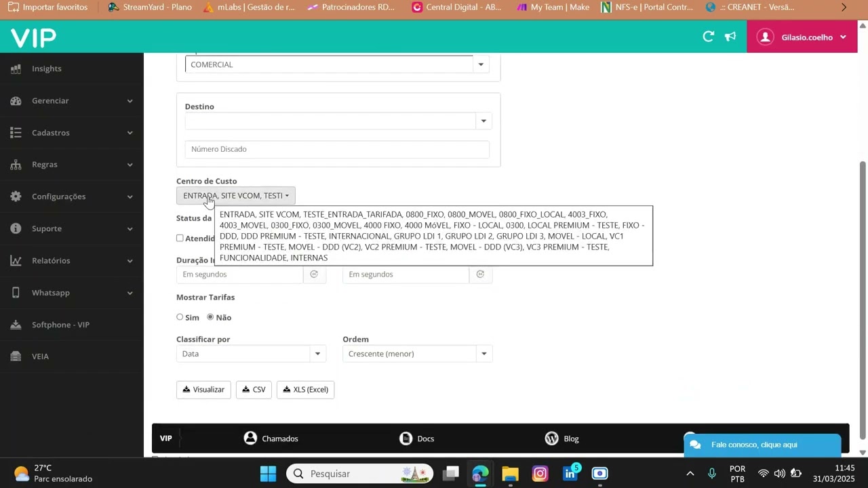
Task: Open the Fale conosco chat widget
Action: click(762, 445)
